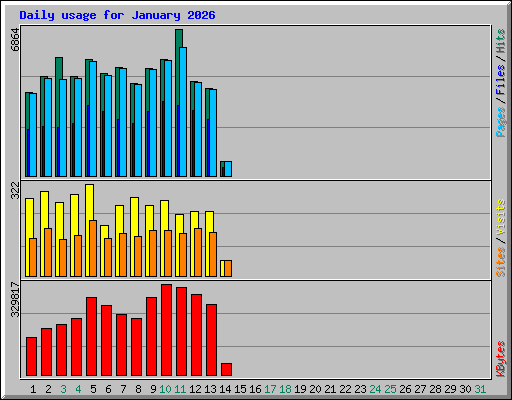Click day 22 on the date axis

click(345, 389)
